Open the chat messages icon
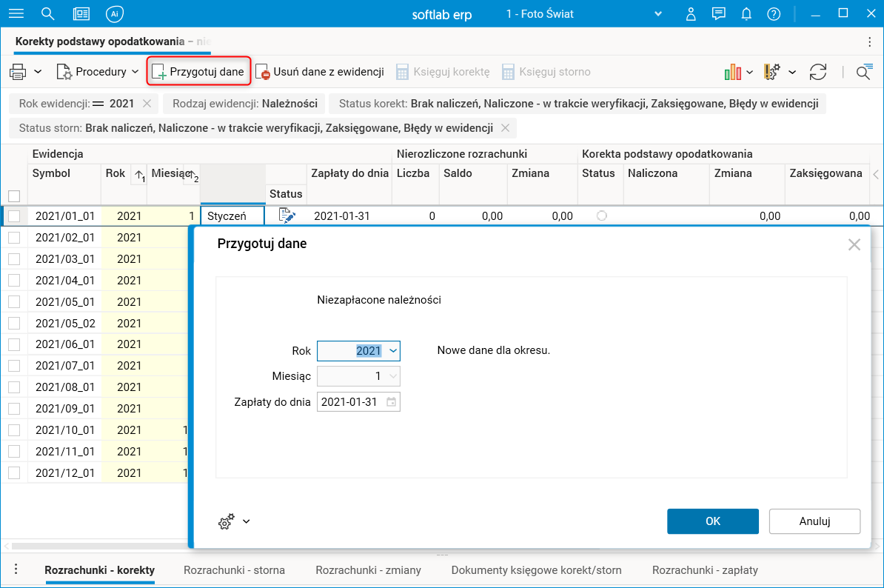 [718, 14]
